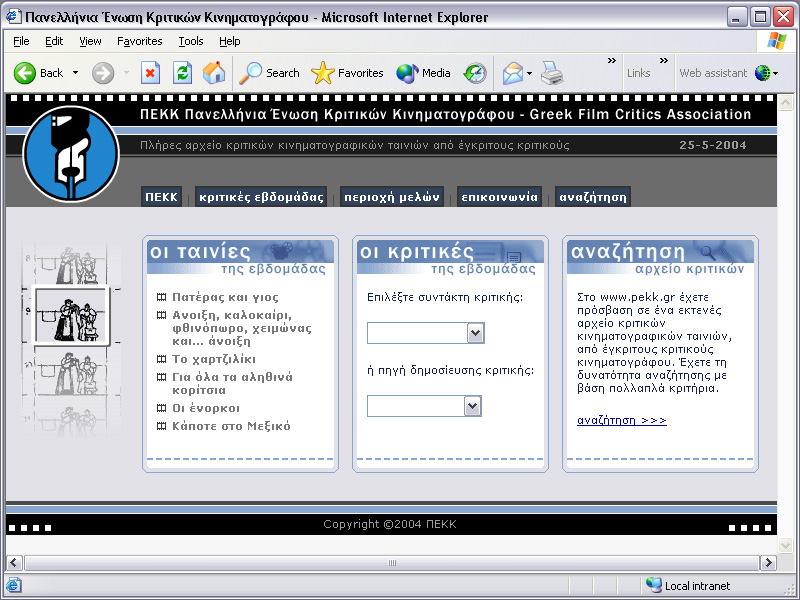Viewport: 800px width, 600px height.
Task: Click the Copyright ©2004 ΠΕΚΚ footer text
Action: 390,524
